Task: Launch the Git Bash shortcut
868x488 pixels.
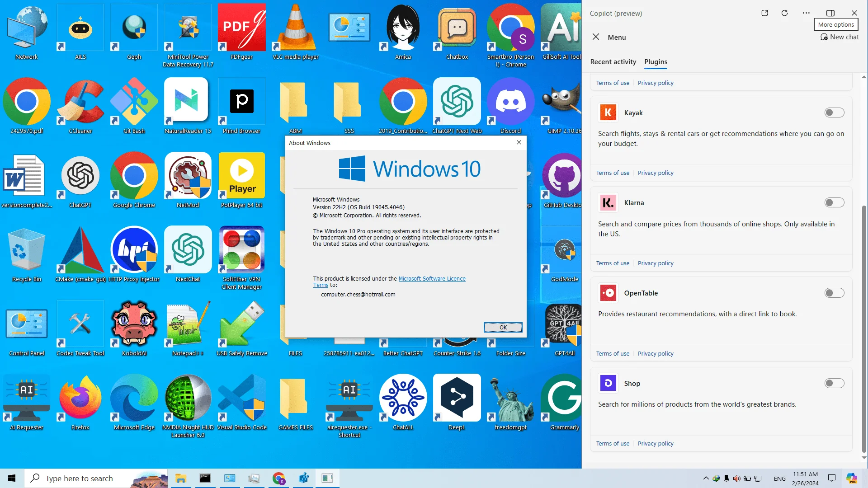Action: [134, 106]
